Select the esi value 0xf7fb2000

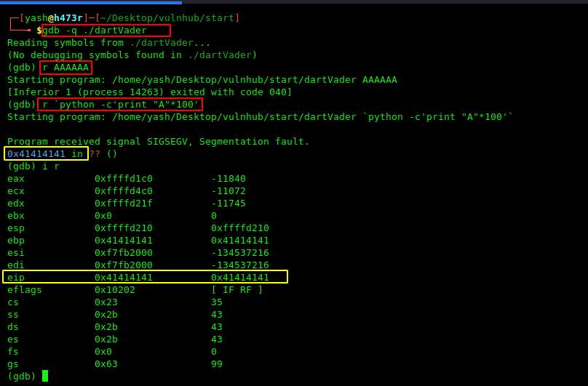(x=124, y=253)
